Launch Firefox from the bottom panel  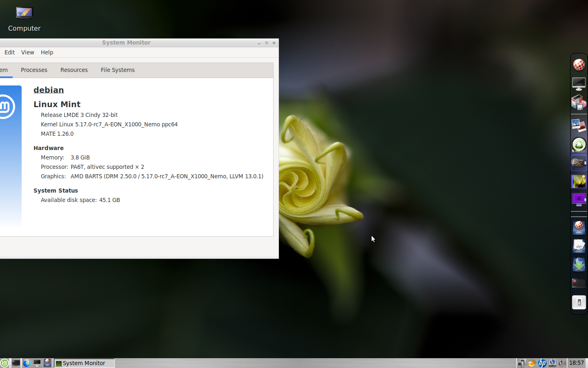tap(27, 363)
